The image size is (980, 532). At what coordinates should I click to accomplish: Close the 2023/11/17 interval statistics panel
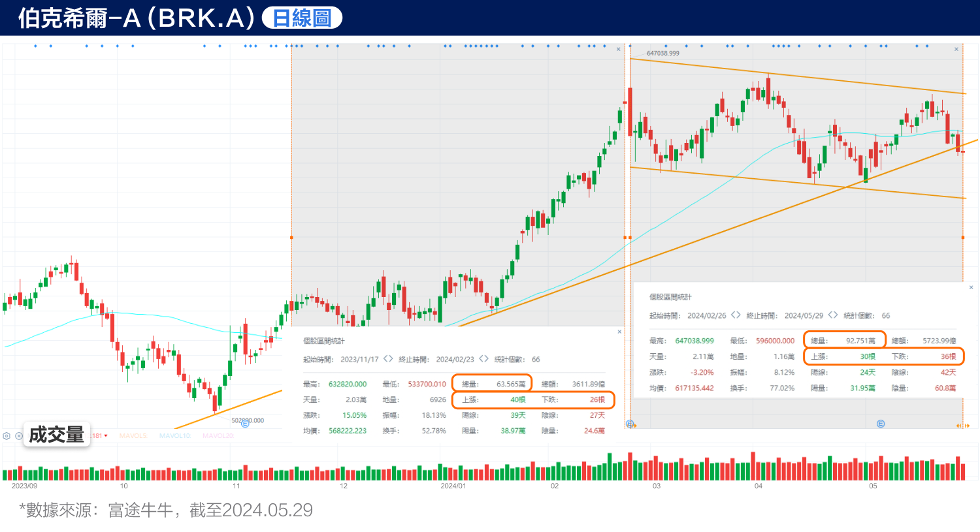619,332
